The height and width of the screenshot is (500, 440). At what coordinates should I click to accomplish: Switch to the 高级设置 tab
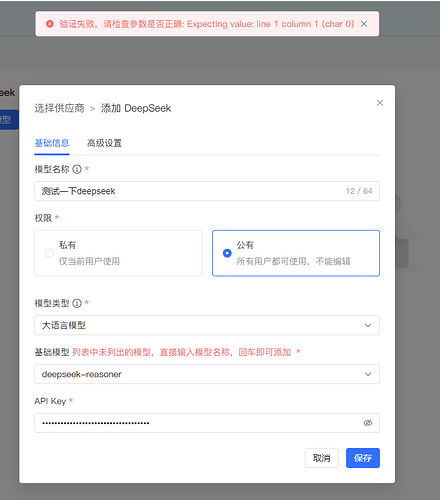coord(104,143)
